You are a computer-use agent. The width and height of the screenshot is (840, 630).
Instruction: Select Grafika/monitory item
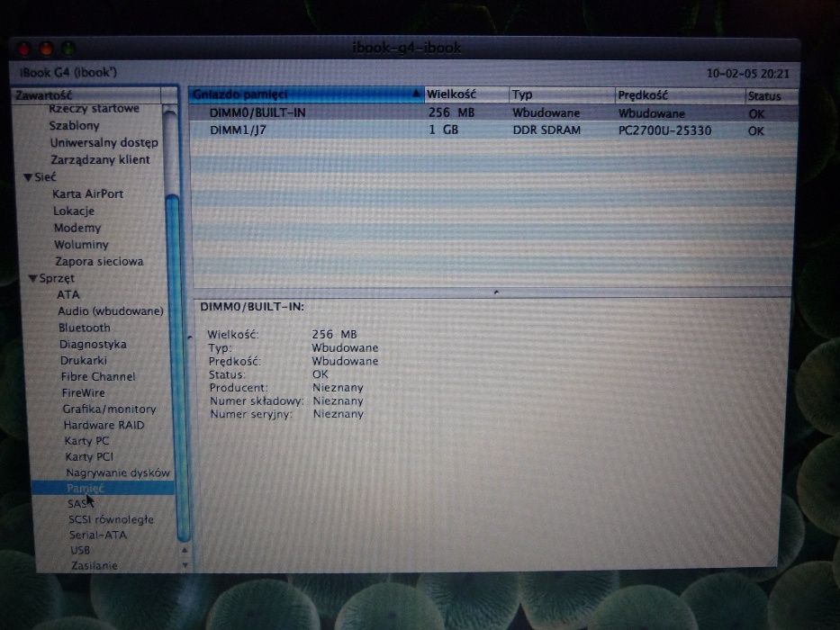pos(109,409)
